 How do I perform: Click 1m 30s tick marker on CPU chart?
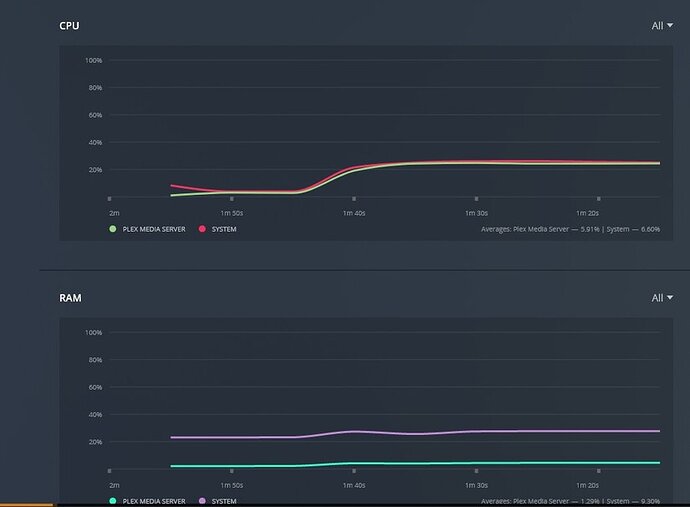pos(476,199)
